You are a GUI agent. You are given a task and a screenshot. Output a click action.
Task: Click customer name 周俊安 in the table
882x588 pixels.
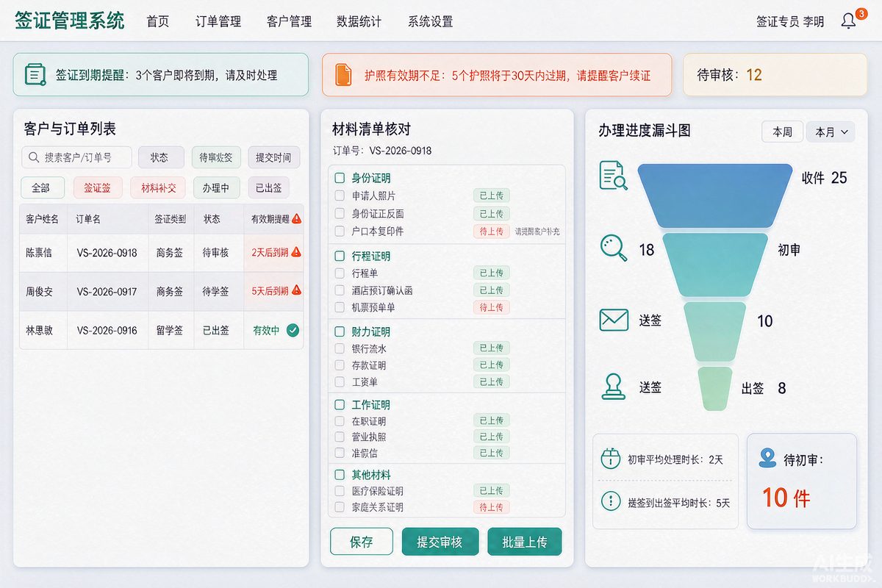(39, 291)
